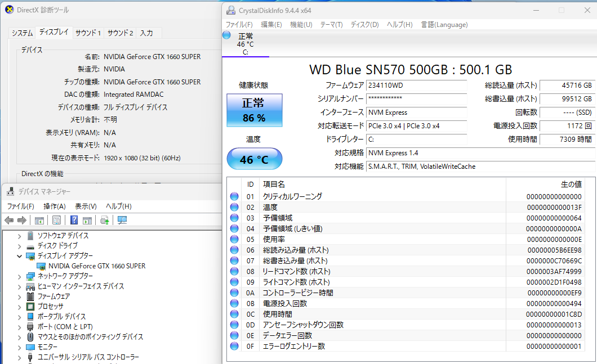
Task: Select the アンセーフシャットダウン回数 row
Action: point(406,325)
